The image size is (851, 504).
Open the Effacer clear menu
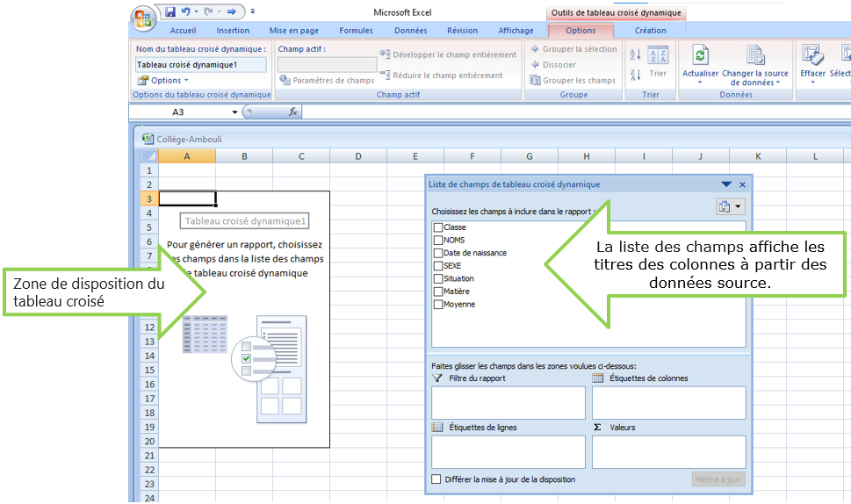(812, 65)
